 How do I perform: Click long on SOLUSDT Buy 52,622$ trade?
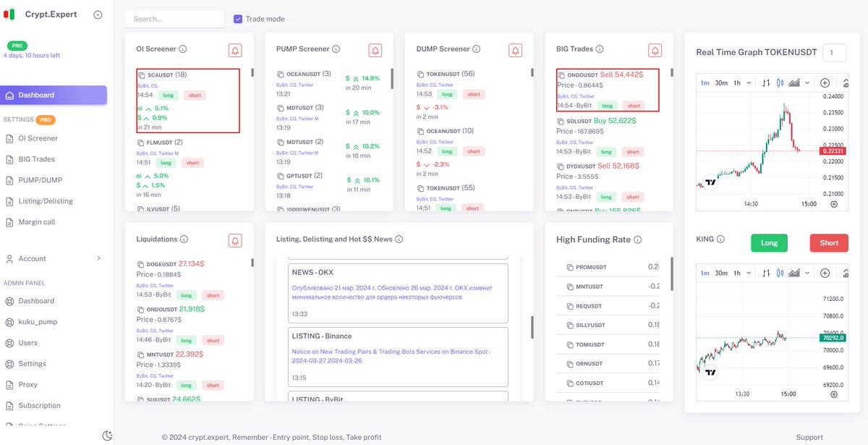608,152
